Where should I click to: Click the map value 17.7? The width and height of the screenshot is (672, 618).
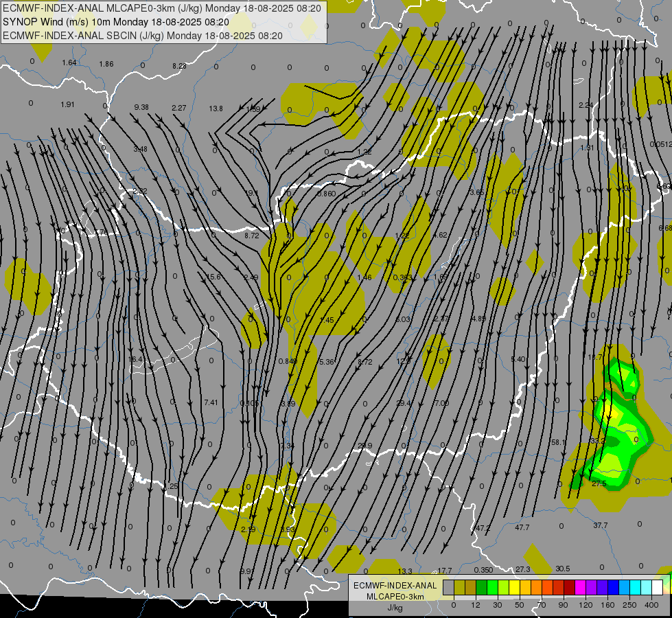pyautogui.click(x=444, y=571)
